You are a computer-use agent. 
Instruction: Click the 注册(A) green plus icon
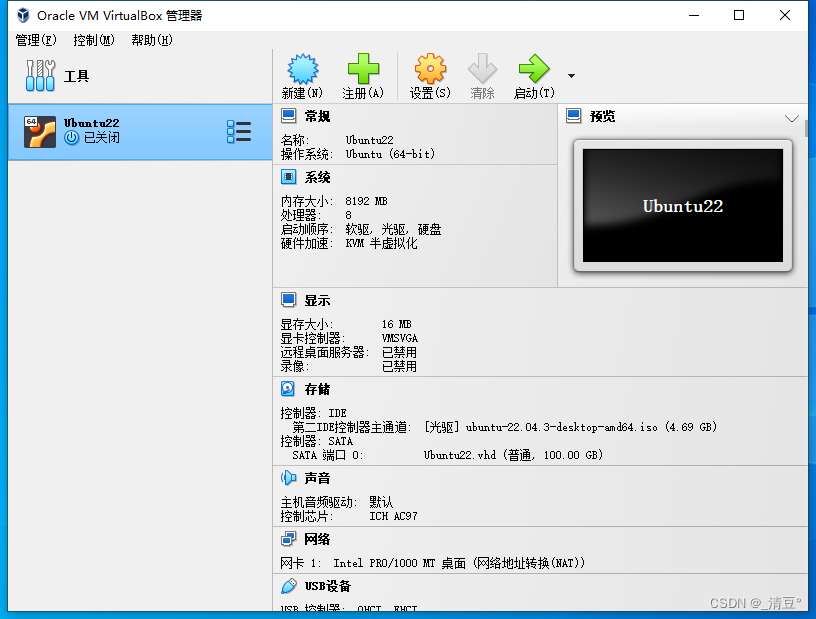[363, 69]
